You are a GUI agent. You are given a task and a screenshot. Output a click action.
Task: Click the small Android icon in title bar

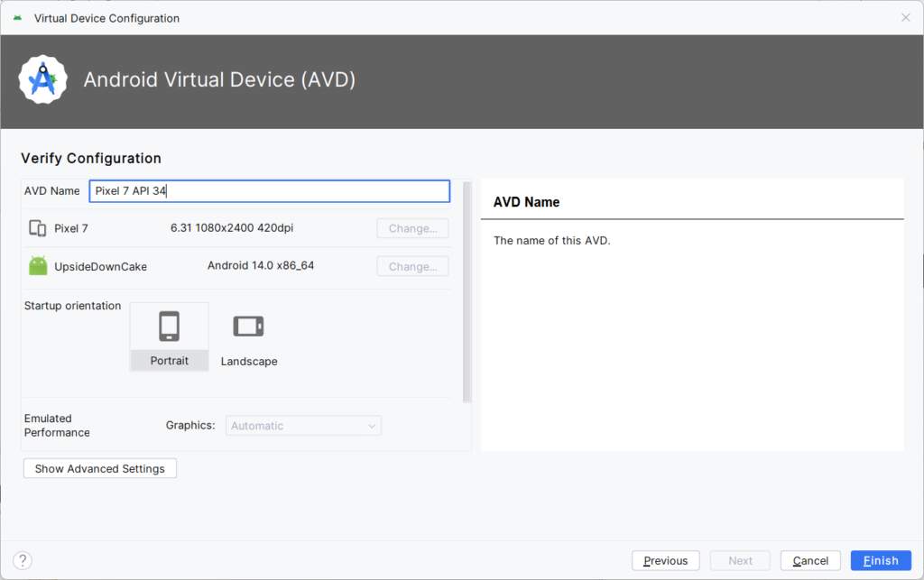pos(18,18)
